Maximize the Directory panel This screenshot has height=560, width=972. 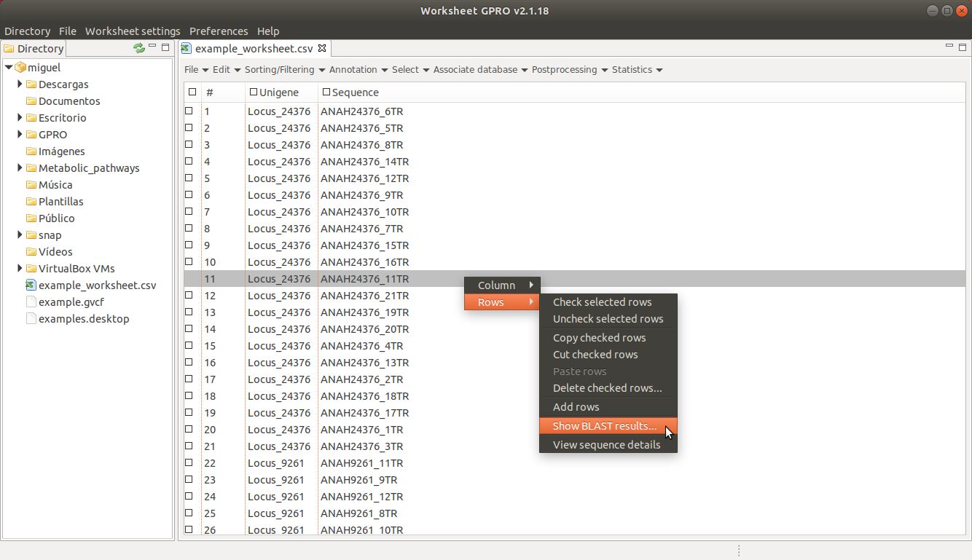[x=165, y=47]
